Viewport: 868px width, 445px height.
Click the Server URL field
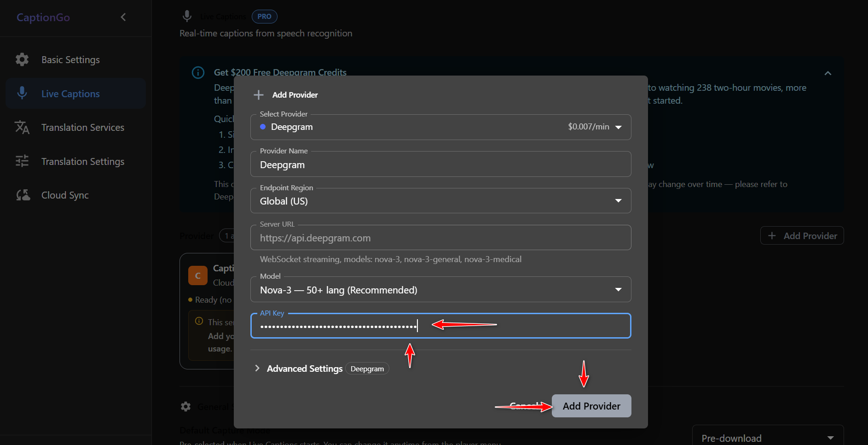pyautogui.click(x=440, y=238)
